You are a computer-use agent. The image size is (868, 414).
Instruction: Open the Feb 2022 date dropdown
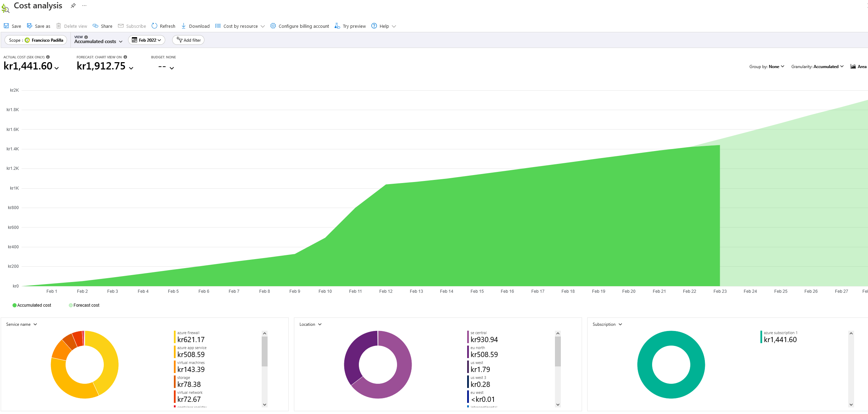click(146, 40)
